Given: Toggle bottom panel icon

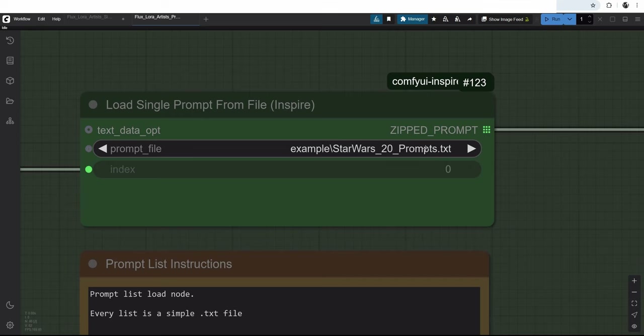Looking at the screenshot, I should [x=625, y=19].
